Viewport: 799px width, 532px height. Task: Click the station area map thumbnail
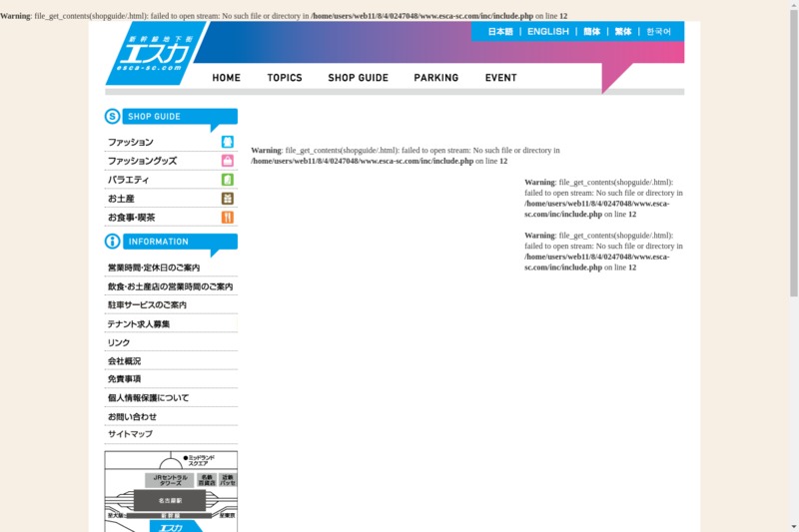tap(171, 491)
